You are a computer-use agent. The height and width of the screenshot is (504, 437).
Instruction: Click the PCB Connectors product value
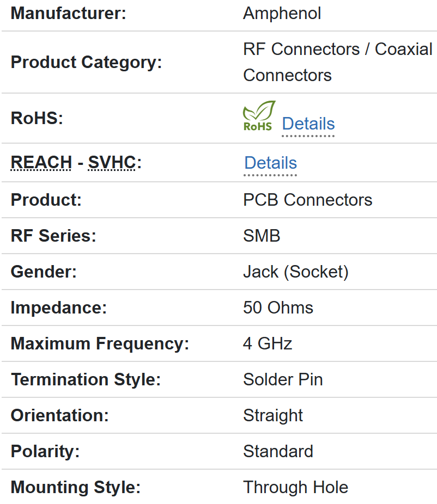(307, 200)
